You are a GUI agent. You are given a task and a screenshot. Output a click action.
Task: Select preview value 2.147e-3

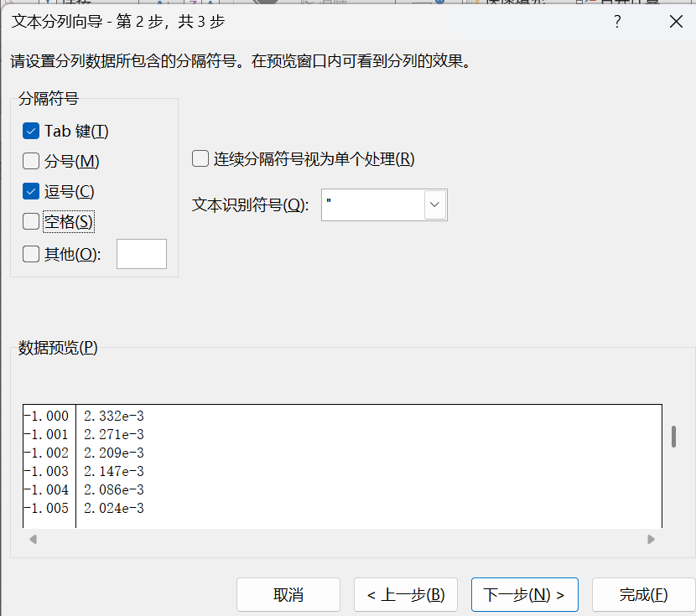coord(114,471)
